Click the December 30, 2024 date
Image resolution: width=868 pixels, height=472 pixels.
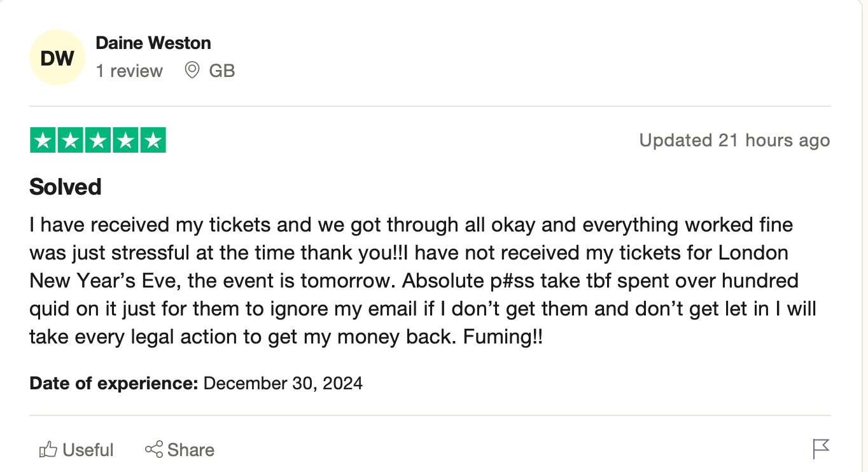tap(283, 384)
